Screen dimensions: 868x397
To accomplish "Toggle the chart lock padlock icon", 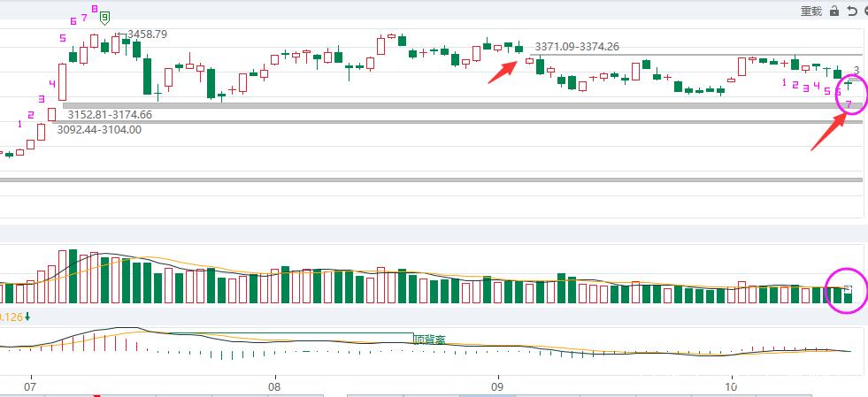I will [x=834, y=11].
